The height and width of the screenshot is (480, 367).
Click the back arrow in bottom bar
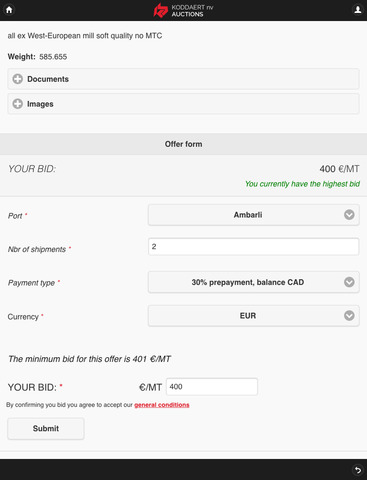click(358, 470)
